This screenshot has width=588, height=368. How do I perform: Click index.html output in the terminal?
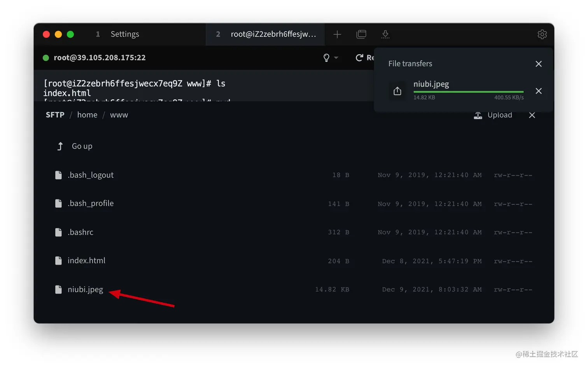point(67,93)
